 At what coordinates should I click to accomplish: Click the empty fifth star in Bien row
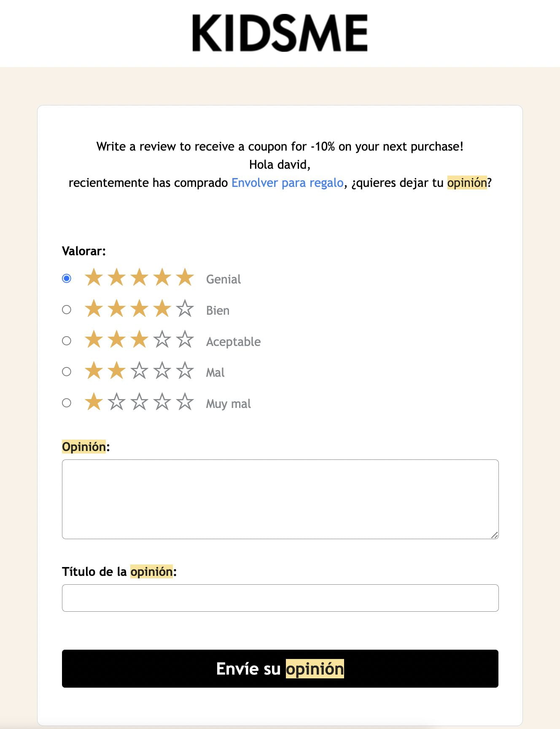click(x=185, y=309)
